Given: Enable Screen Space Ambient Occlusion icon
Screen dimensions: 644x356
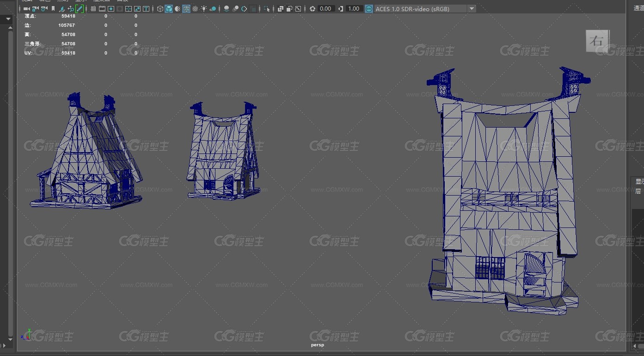Looking at the screenshot, I should [227, 9].
